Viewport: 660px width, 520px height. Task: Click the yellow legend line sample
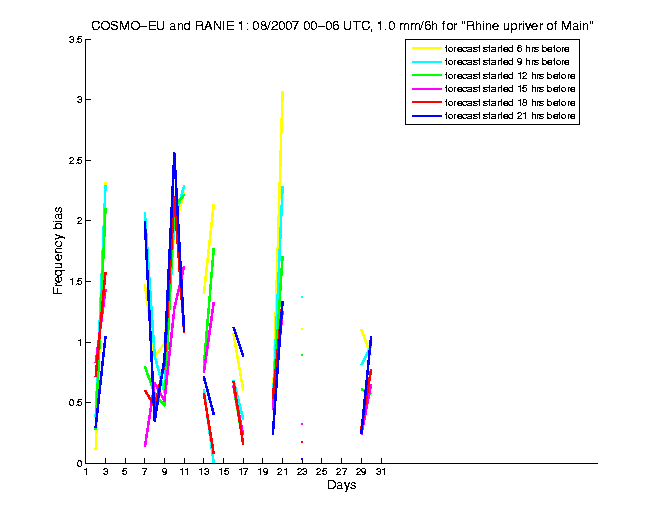coord(427,49)
